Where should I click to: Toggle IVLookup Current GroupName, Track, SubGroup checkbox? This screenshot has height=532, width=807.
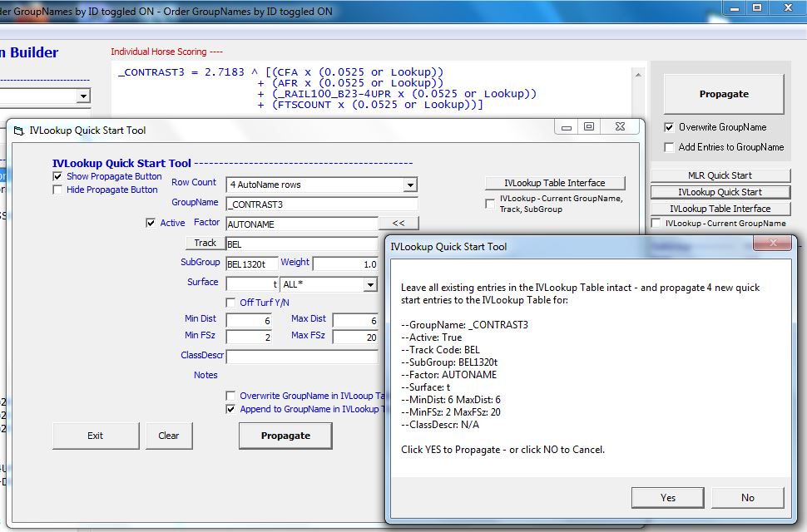pyautogui.click(x=490, y=204)
